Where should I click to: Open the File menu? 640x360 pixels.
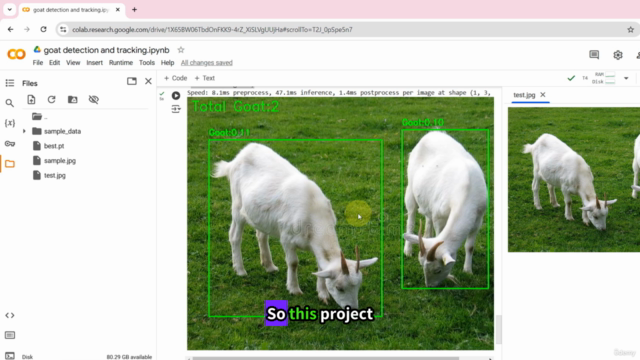(38, 62)
